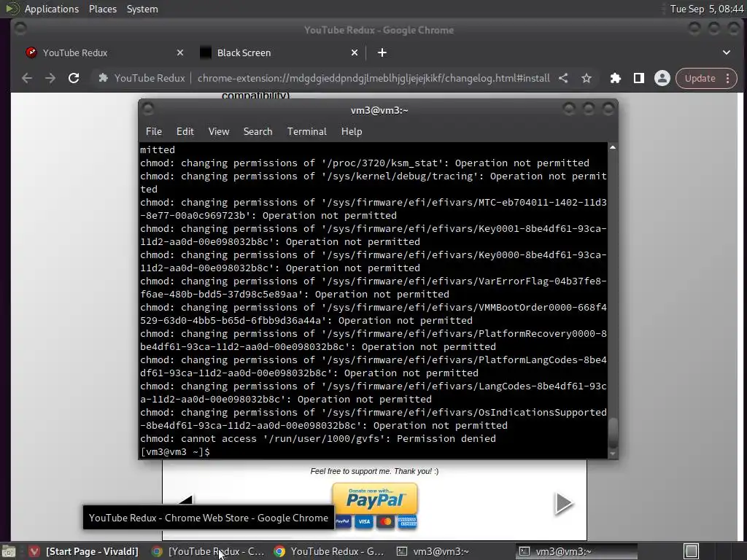Go forward in Chrome history
Image resolution: width=747 pixels, height=560 pixels.
point(50,78)
